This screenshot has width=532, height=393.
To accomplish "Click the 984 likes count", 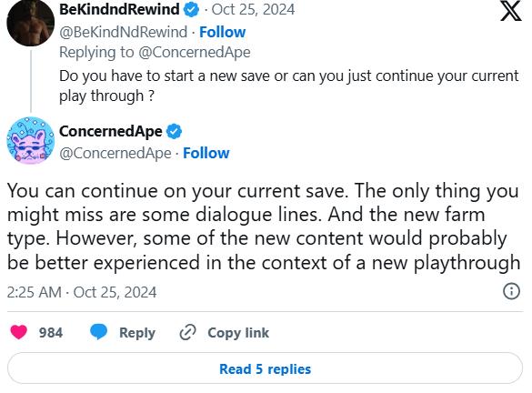I will [51, 333].
